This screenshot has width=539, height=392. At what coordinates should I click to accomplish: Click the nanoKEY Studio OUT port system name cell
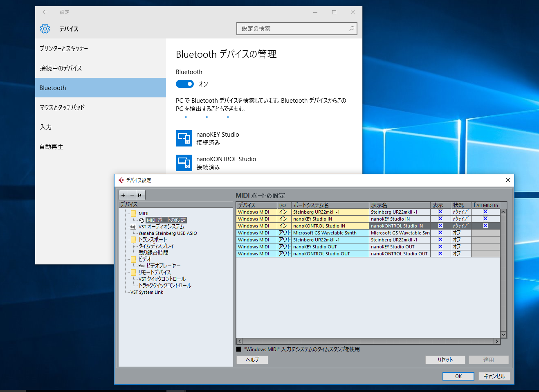[330, 247]
